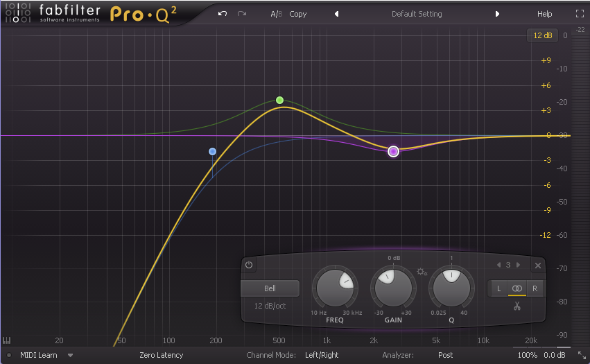Screen dimensions: 590x364
Task: Copy settings to other A/B state
Action: (297, 14)
